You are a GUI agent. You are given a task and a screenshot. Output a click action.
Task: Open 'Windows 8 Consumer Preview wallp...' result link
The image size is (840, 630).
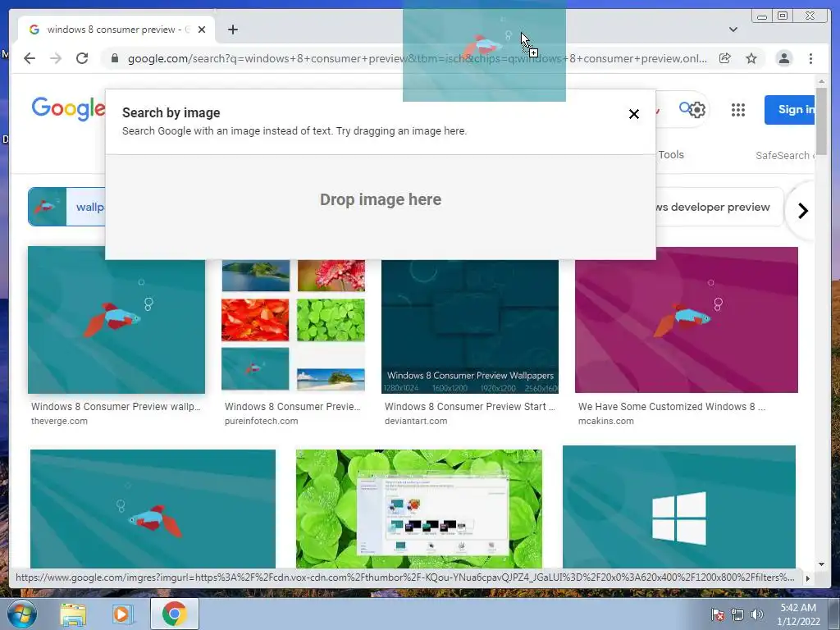coord(116,407)
